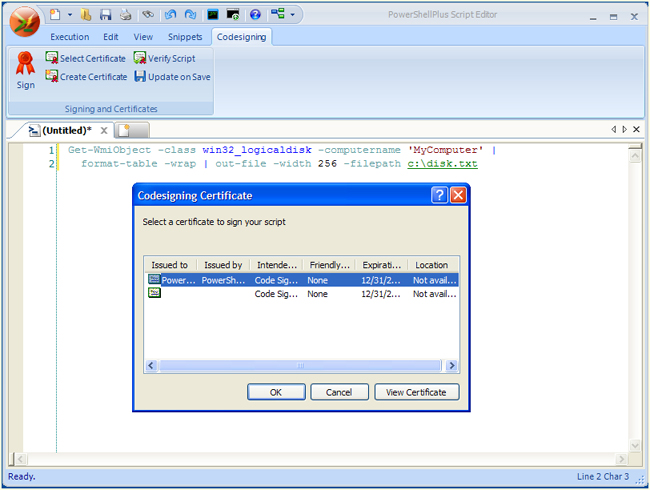Save the script with the floppy icon

pos(105,15)
